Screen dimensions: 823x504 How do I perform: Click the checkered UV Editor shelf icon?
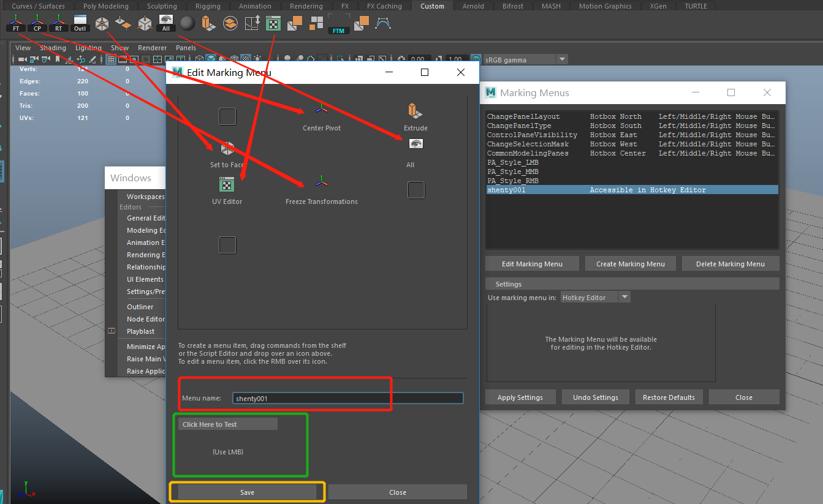click(273, 23)
